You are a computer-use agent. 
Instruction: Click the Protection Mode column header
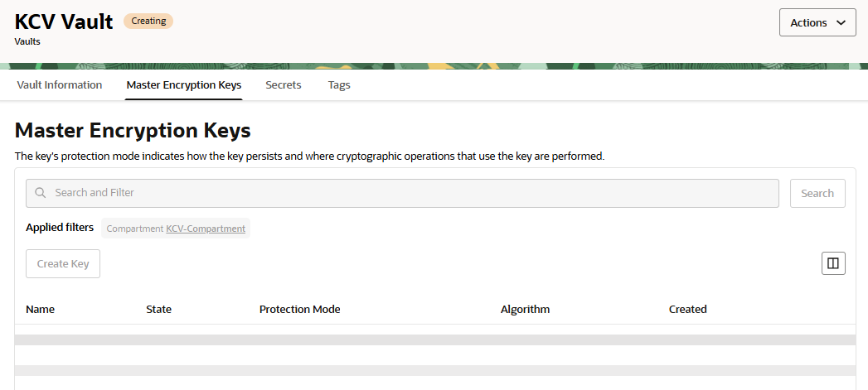point(300,309)
